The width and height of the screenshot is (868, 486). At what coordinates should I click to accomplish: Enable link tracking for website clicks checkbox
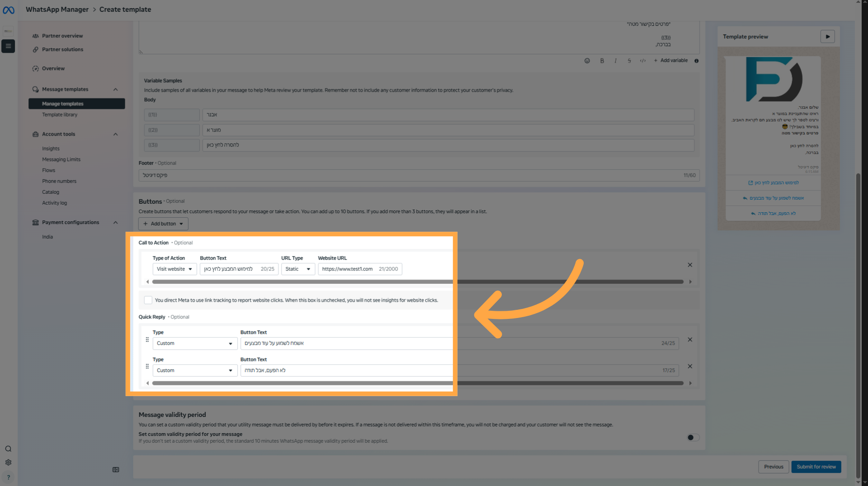148,300
